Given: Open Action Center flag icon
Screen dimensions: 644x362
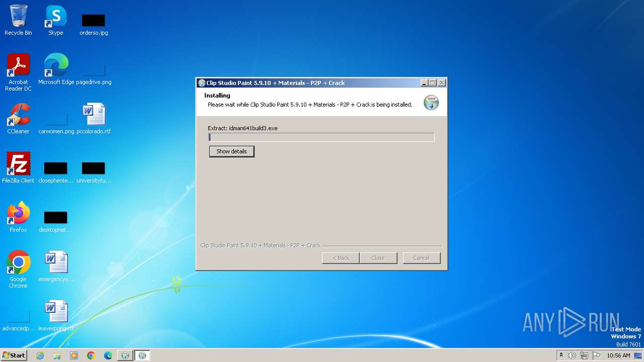Looking at the screenshot, I should (596, 355).
